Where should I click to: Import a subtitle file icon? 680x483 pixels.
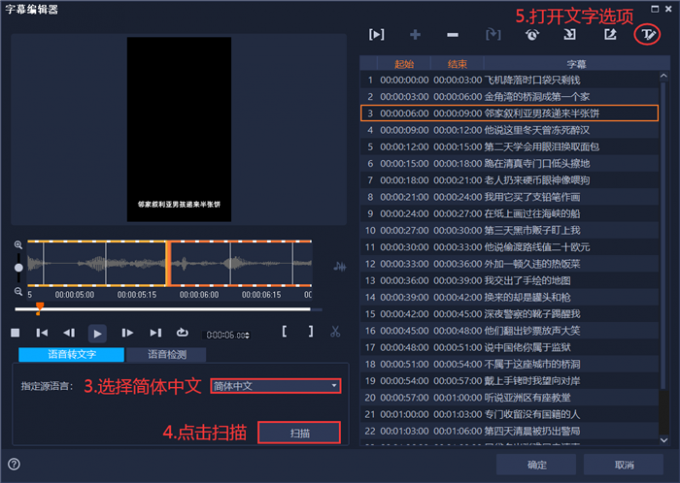[x=569, y=35]
